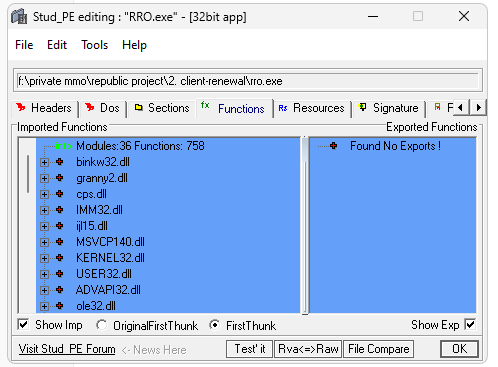This screenshot has height=367, width=498.
Task: Select the binkw32.dll module name
Action: tap(103, 162)
